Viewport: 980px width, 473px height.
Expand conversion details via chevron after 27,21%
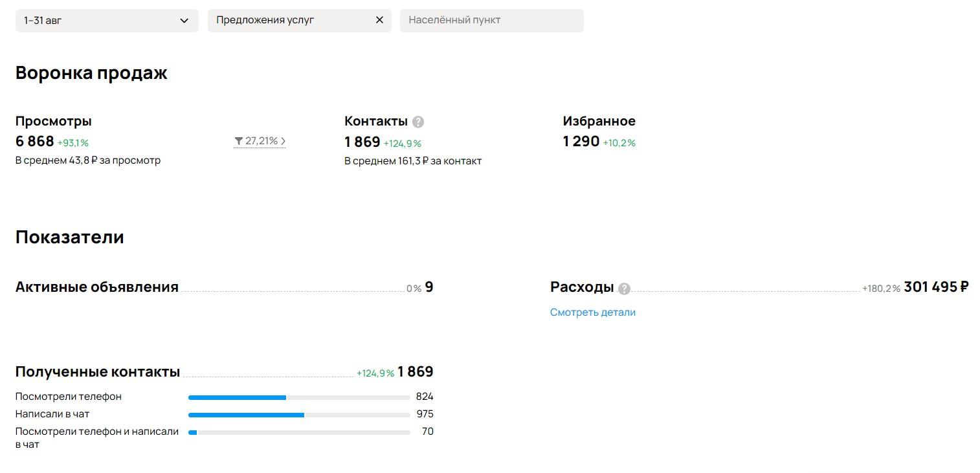pyautogui.click(x=283, y=141)
